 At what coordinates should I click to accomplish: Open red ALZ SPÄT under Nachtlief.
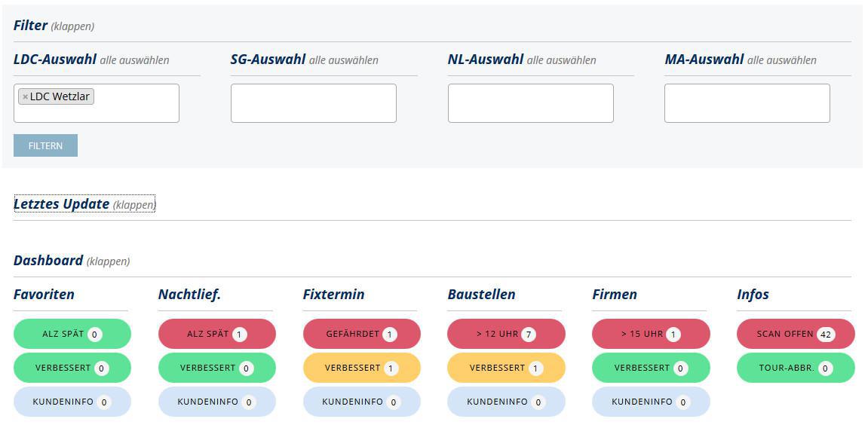tap(216, 334)
